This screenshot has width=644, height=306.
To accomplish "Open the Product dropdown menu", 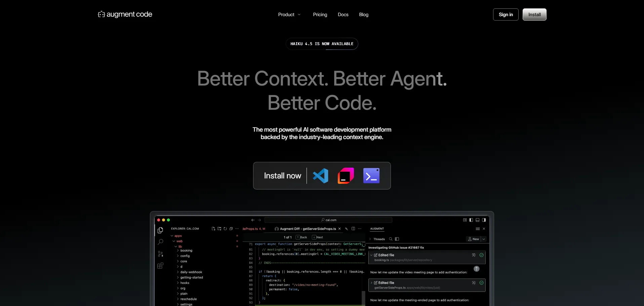I will (x=289, y=14).
